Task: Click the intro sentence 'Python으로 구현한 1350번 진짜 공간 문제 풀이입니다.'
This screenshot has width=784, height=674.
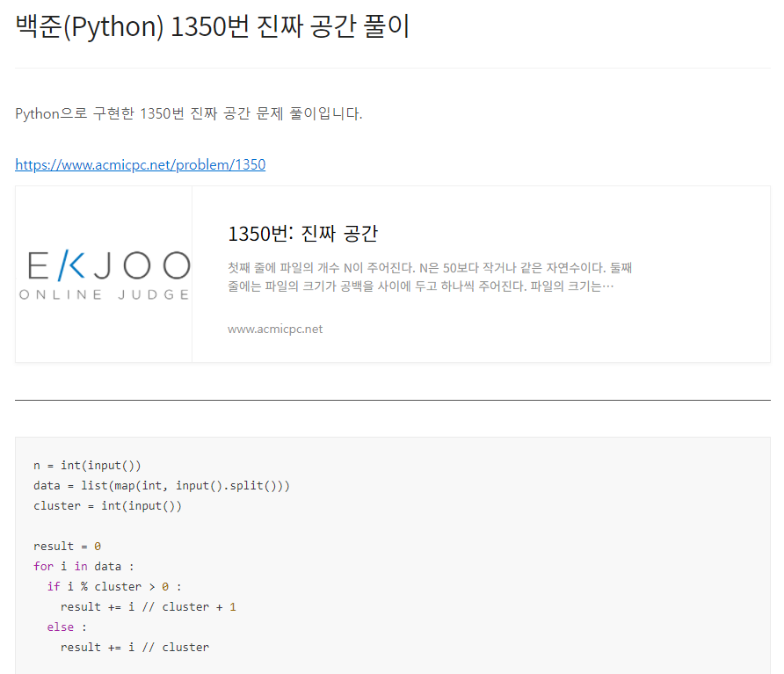Action: click(188, 113)
